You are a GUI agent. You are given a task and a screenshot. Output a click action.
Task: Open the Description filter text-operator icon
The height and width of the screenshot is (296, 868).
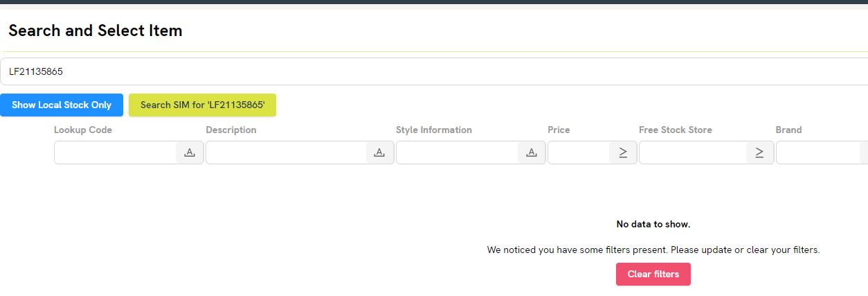[x=379, y=153]
